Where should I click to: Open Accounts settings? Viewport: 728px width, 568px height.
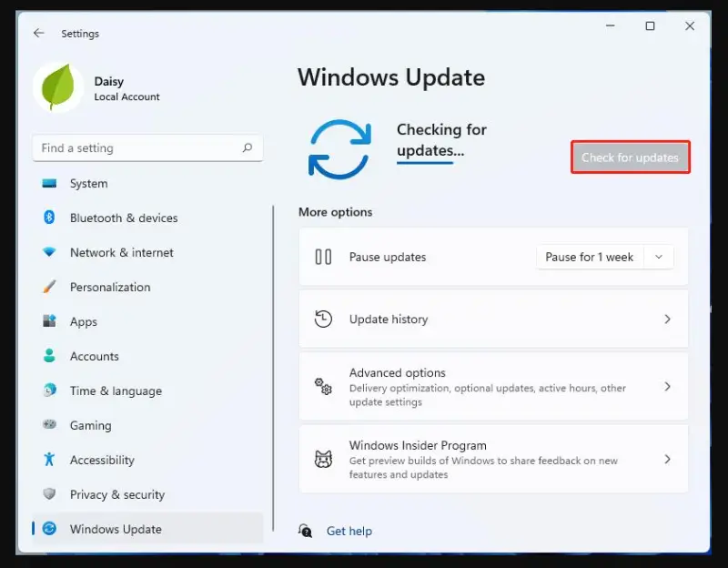tap(147, 356)
